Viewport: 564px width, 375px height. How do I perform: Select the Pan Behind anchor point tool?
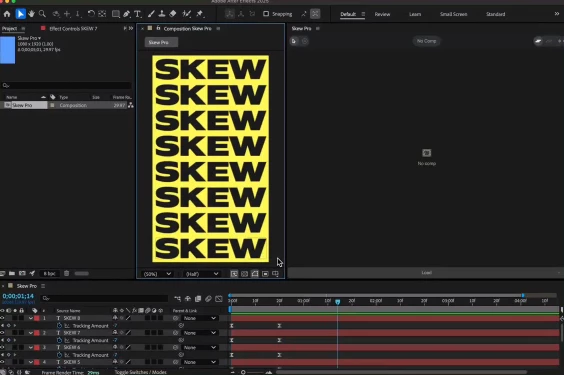coord(102,14)
